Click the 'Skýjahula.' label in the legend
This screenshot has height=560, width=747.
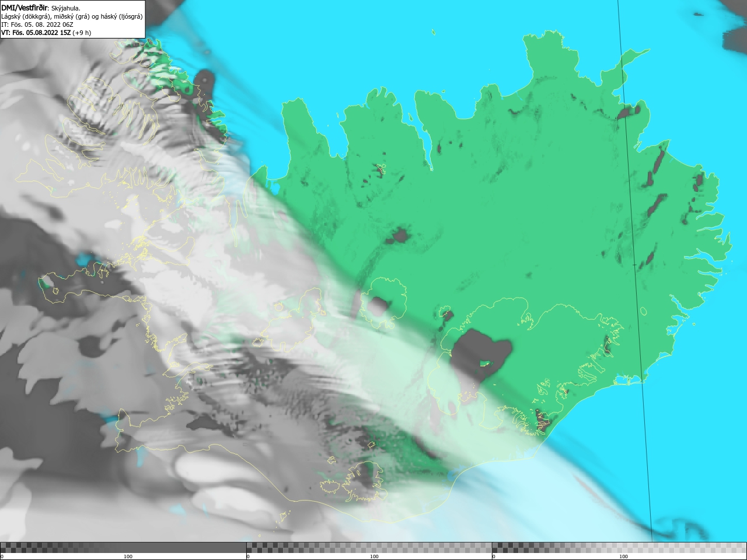pyautogui.click(x=66, y=8)
